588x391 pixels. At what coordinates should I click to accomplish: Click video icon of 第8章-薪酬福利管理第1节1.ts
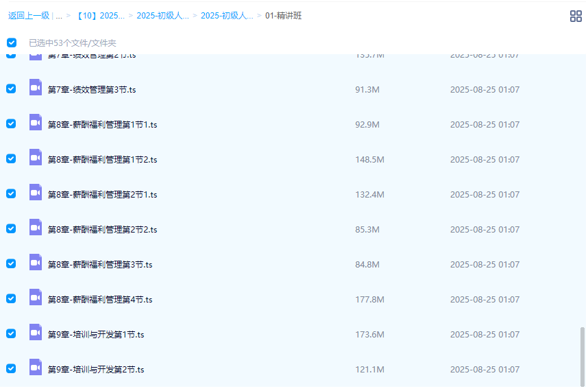tap(36, 122)
